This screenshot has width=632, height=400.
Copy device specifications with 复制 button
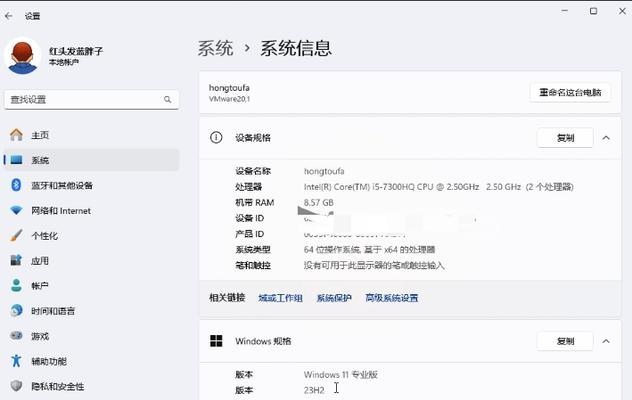565,138
